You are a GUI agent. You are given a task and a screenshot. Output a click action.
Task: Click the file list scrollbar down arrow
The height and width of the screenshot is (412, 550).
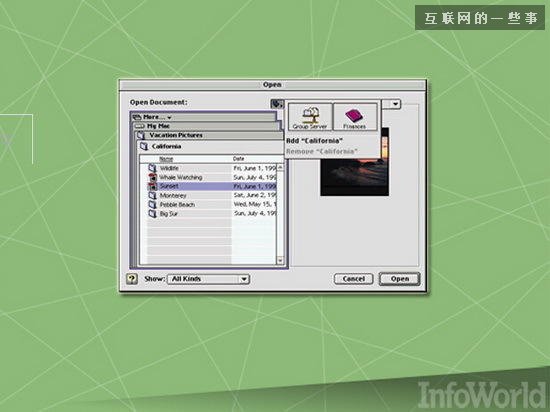tap(280, 260)
